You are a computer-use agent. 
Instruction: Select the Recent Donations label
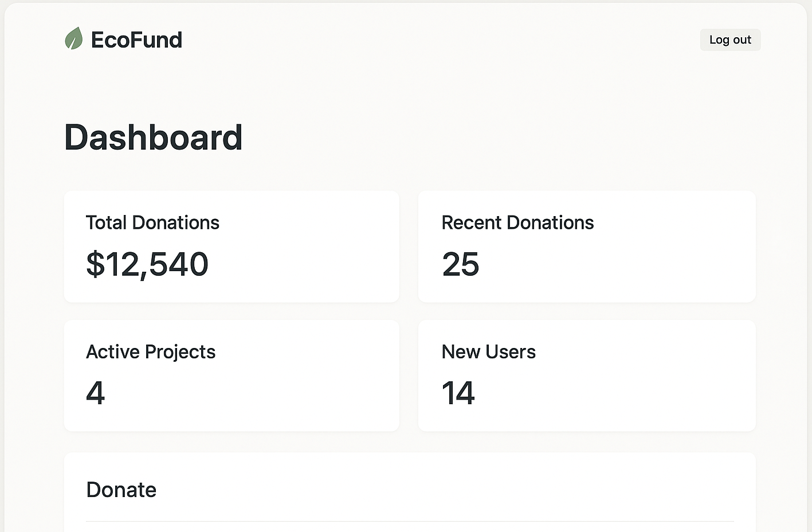(x=517, y=222)
